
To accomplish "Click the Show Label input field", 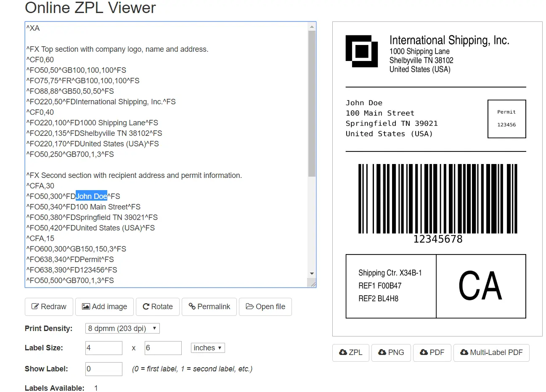I will point(104,369).
